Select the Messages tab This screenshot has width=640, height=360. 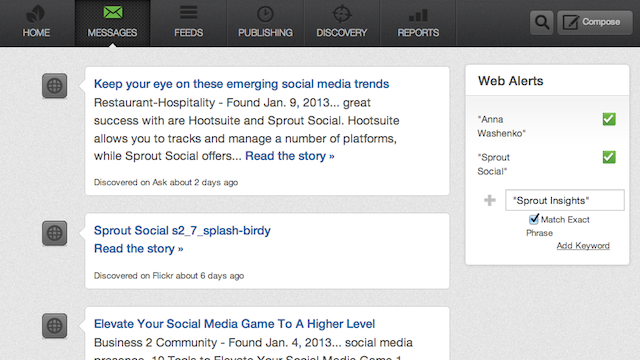(x=113, y=23)
